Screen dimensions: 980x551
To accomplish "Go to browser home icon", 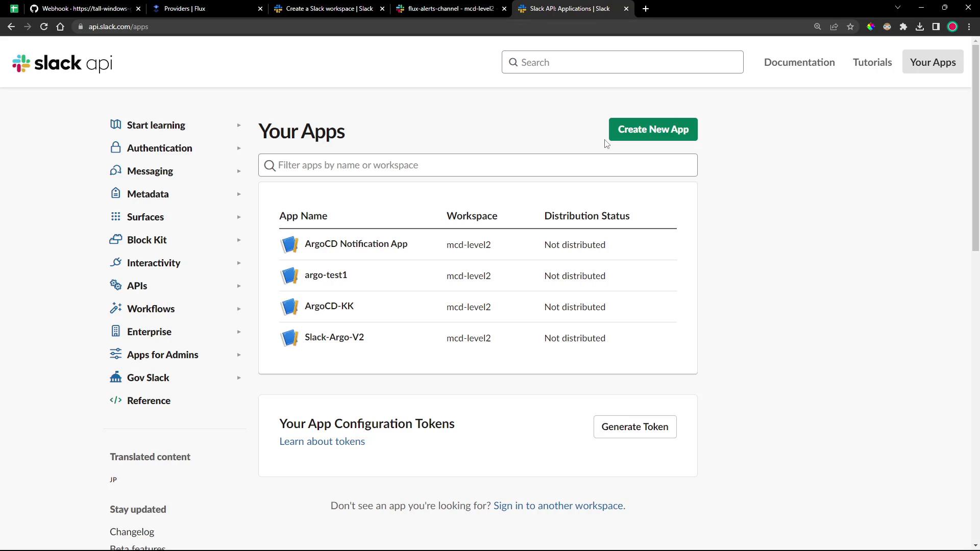I will [60, 27].
